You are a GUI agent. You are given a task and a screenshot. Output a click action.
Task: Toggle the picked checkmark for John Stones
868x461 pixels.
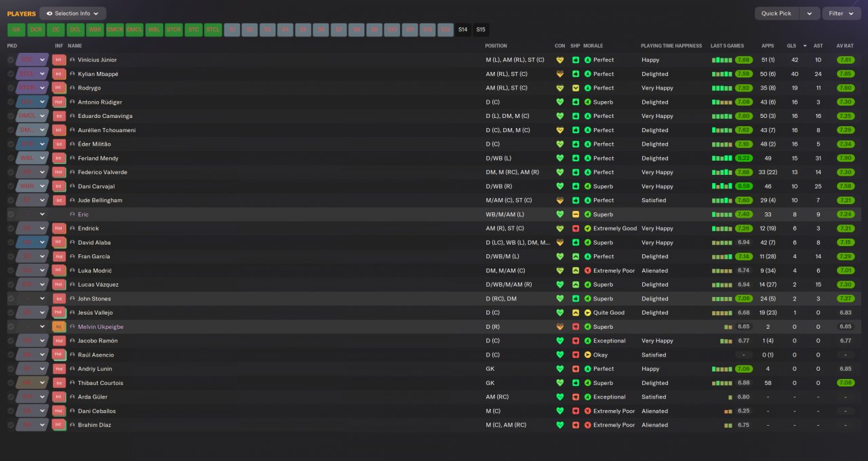click(10, 298)
